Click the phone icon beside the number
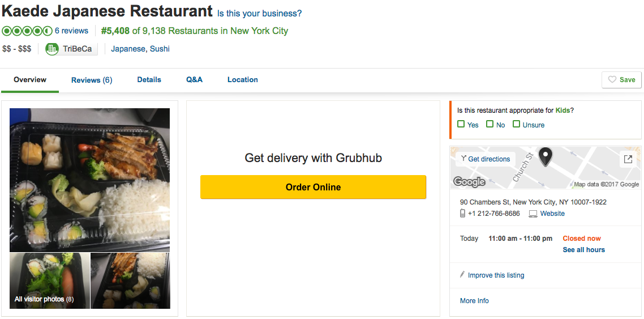 click(x=462, y=214)
